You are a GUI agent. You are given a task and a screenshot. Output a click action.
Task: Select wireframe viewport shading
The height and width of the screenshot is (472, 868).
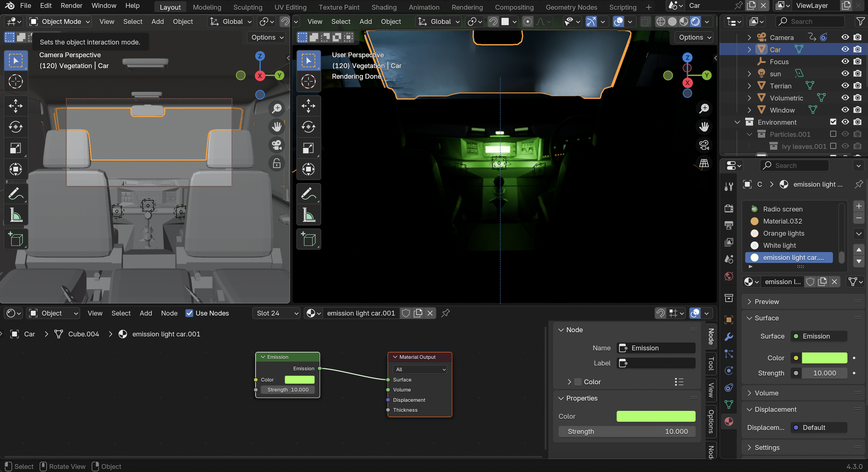(x=661, y=22)
